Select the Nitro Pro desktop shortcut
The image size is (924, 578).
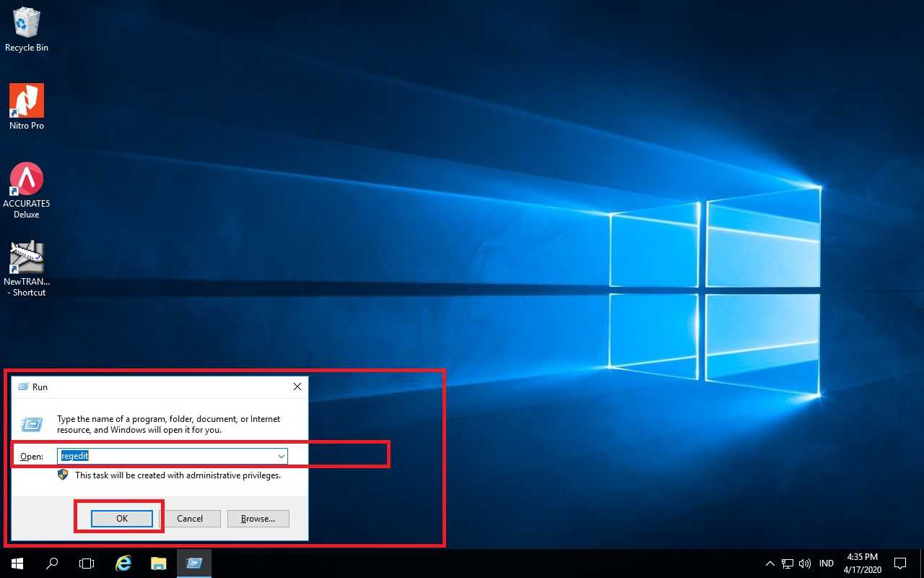click(27, 107)
